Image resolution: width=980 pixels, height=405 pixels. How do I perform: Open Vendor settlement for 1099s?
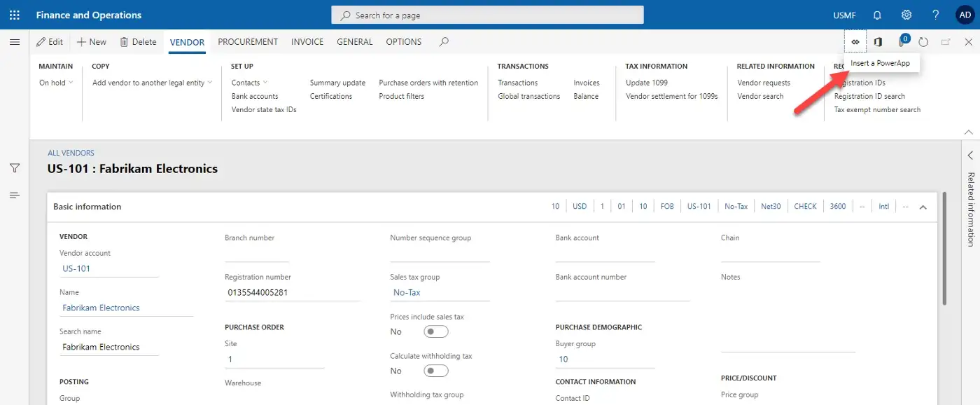point(672,96)
